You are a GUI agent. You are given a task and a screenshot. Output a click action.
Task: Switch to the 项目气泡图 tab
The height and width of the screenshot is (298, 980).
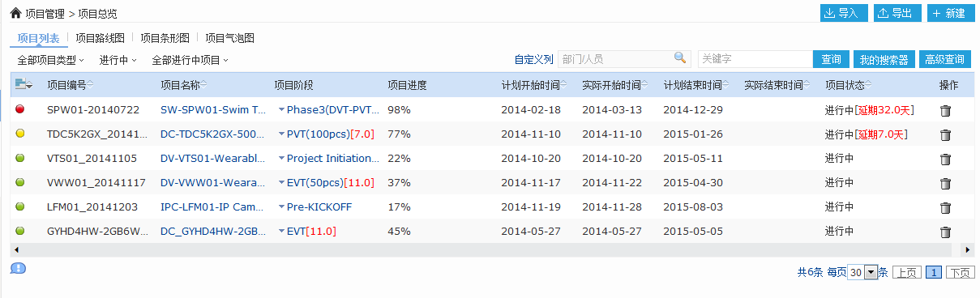coord(229,38)
